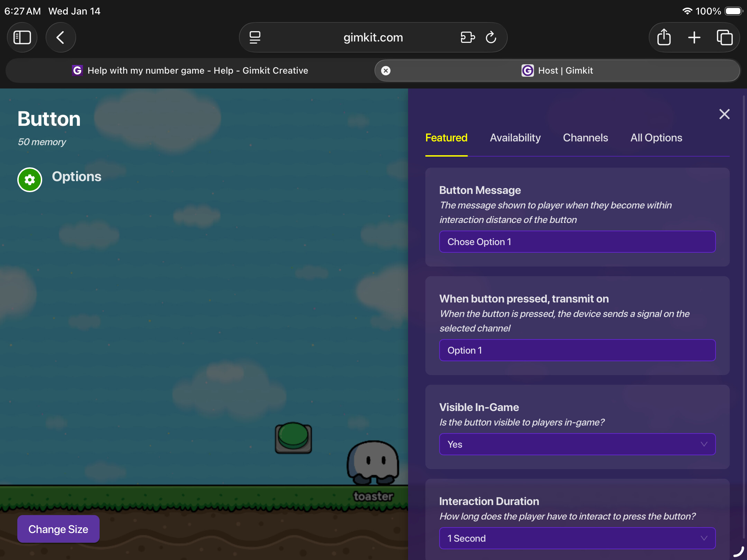Edit the Button Message text field
Screen dimensions: 747x560
tap(577, 242)
